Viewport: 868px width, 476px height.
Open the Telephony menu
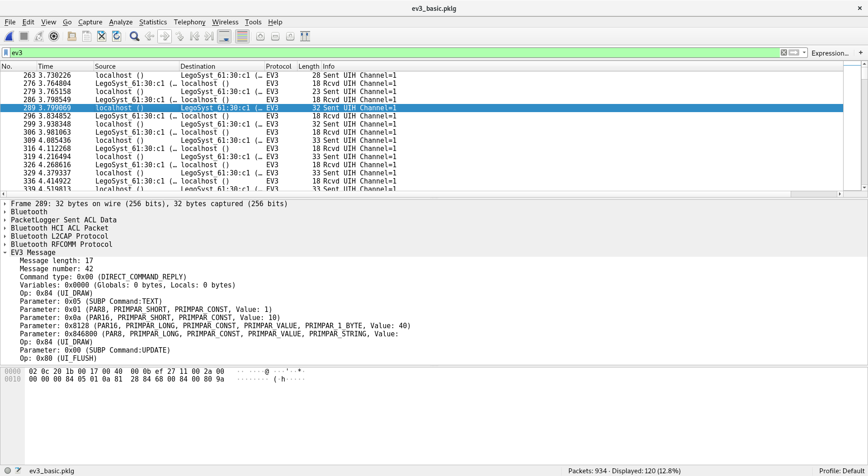click(189, 22)
